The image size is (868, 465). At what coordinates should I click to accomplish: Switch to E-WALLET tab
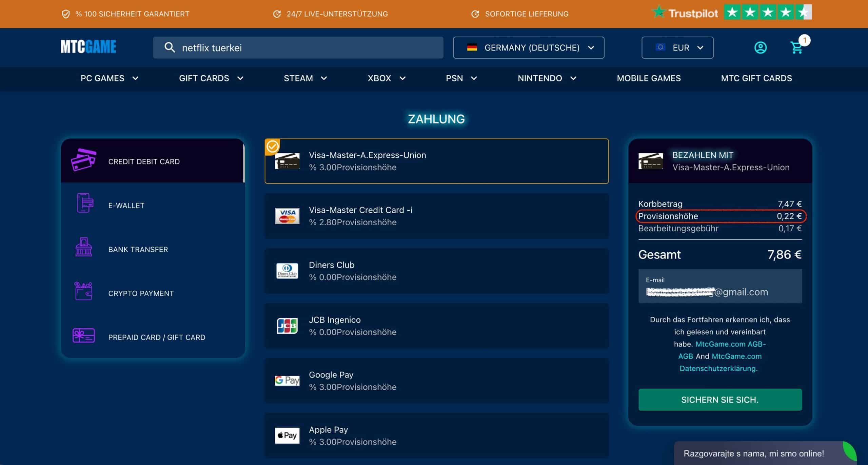coord(153,205)
